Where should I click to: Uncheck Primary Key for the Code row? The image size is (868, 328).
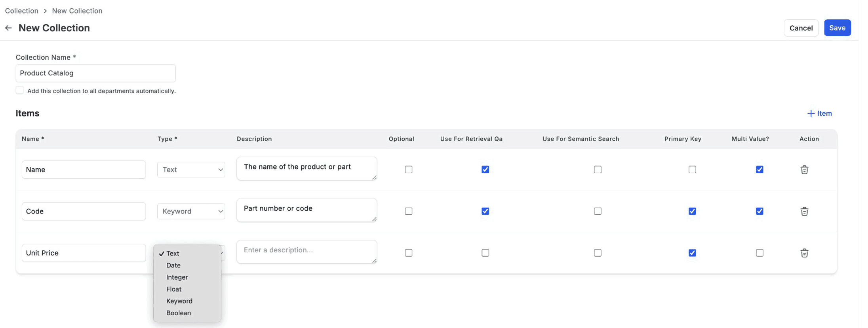pos(692,211)
